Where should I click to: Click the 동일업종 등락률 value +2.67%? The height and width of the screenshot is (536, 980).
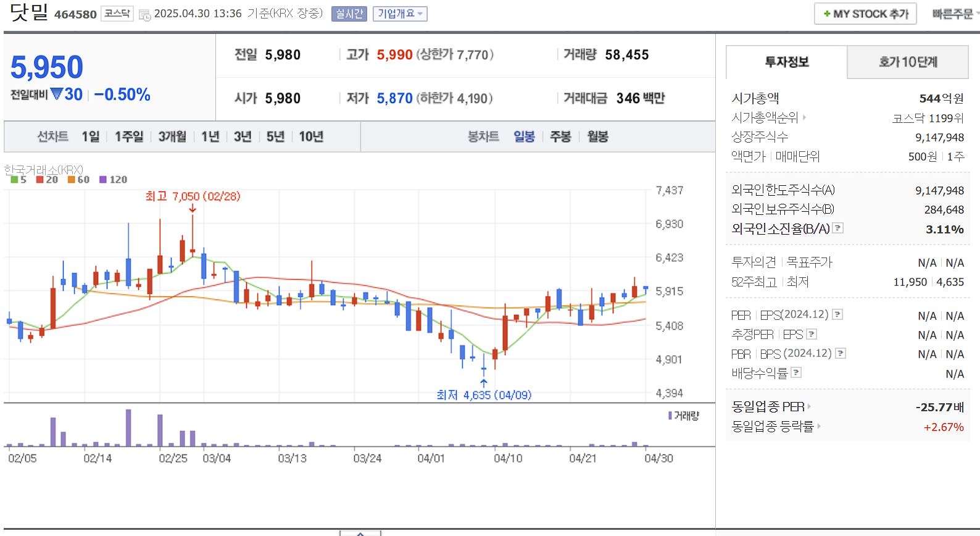point(944,427)
